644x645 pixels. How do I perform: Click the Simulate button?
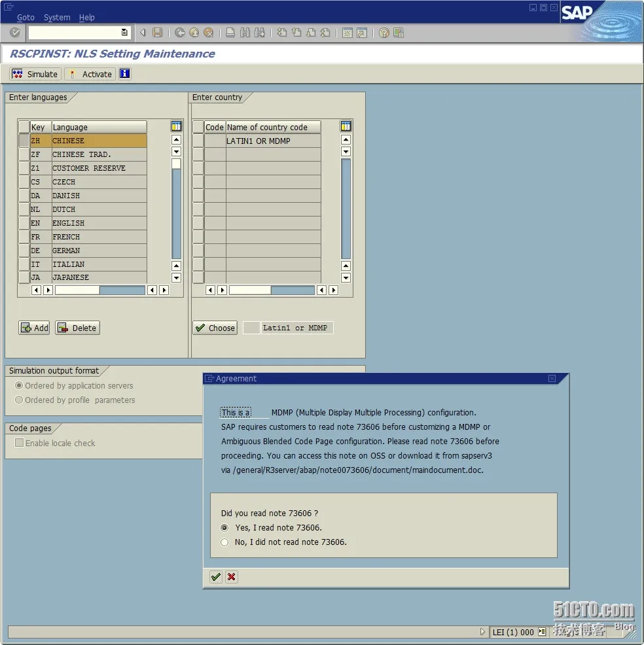pyautogui.click(x=35, y=74)
